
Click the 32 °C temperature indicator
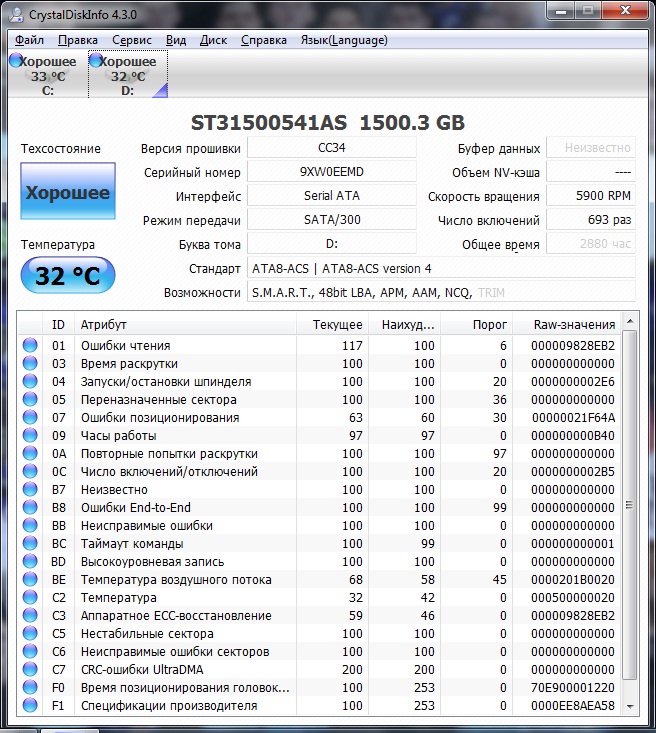68,275
